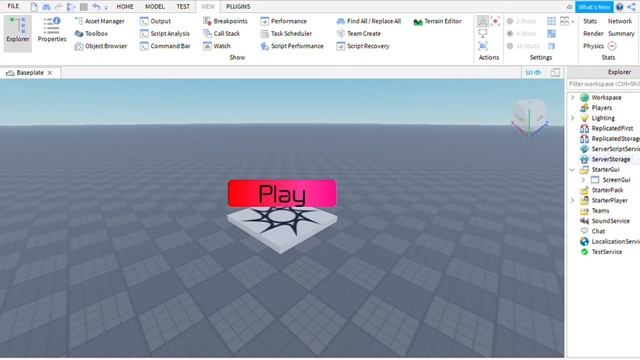Click the red Play GUI button in viewport
This screenshot has width=640, height=360.
[x=282, y=193]
